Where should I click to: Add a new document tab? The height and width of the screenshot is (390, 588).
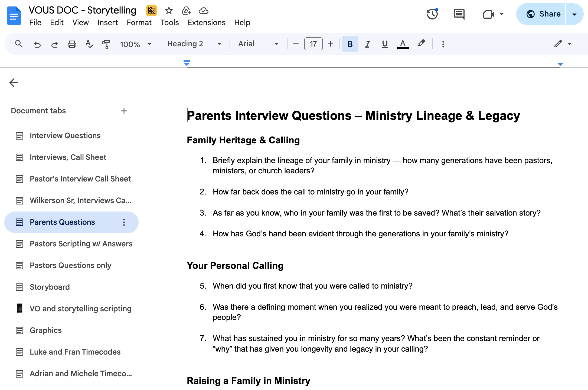124,111
